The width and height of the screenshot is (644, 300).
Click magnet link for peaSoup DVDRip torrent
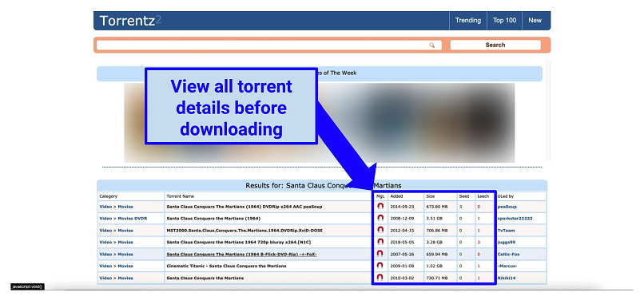tap(380, 207)
